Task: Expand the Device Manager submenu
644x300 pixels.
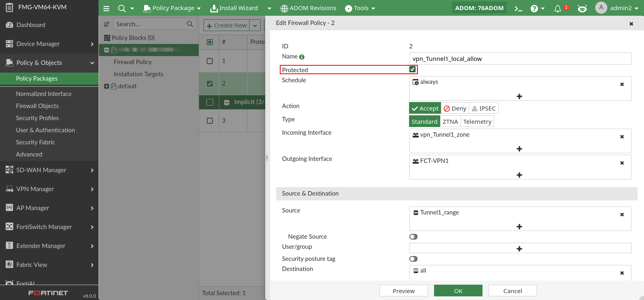Action: (92, 44)
